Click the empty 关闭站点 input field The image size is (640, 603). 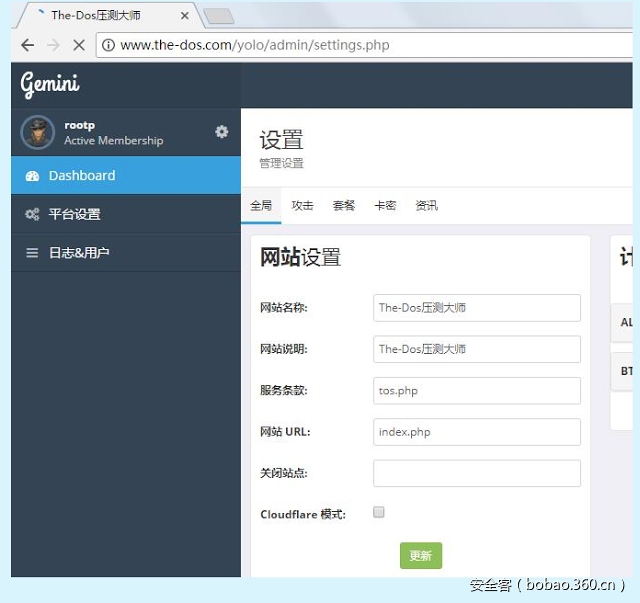476,473
